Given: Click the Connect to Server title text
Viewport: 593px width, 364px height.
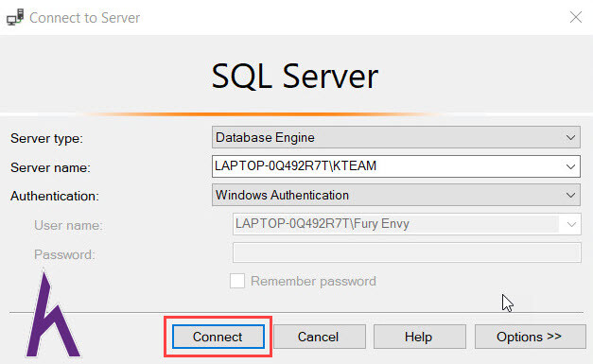Looking at the screenshot, I should [85, 18].
